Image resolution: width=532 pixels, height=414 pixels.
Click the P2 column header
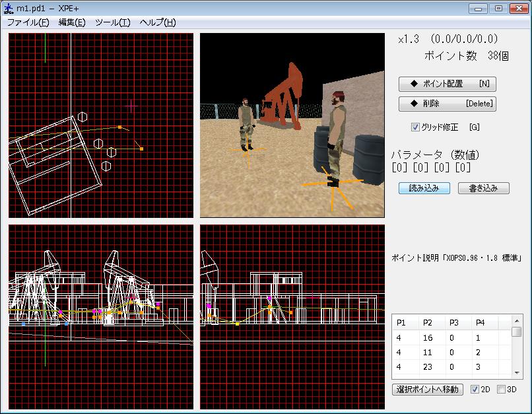point(432,323)
